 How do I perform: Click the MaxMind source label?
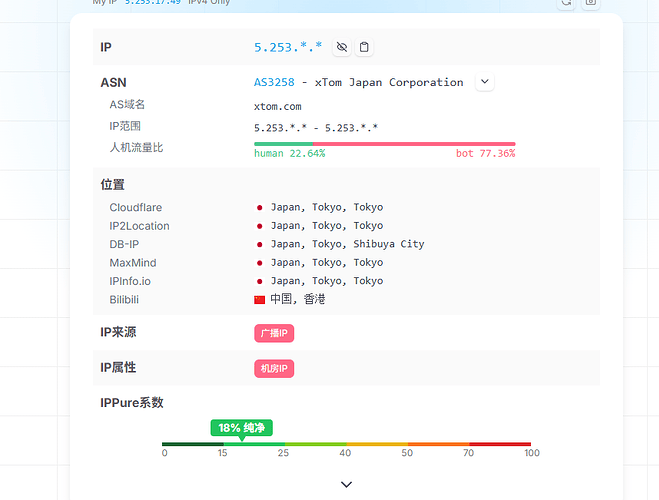(133, 263)
